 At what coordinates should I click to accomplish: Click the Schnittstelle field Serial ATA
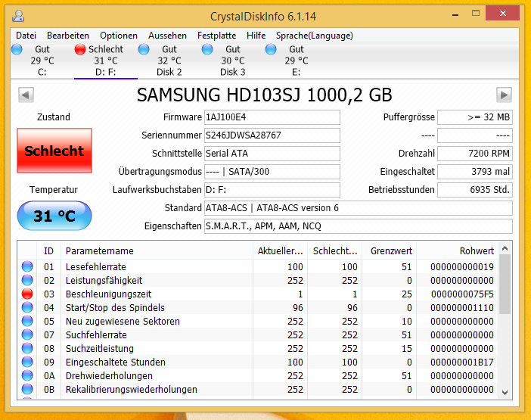click(272, 154)
